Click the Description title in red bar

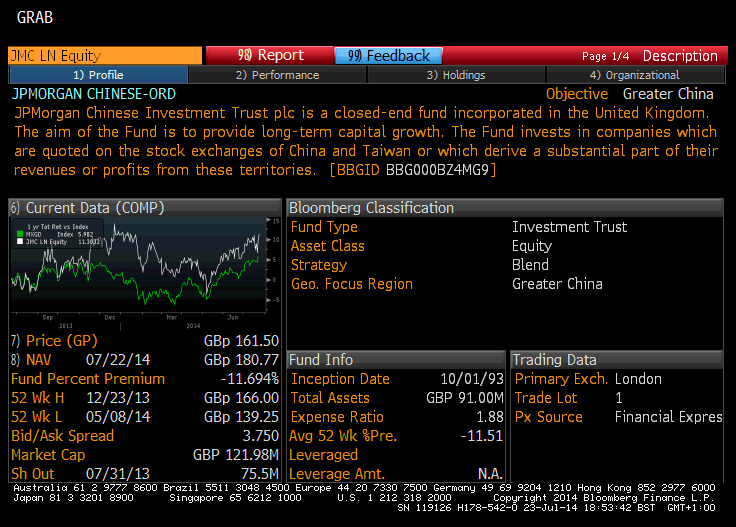point(680,56)
